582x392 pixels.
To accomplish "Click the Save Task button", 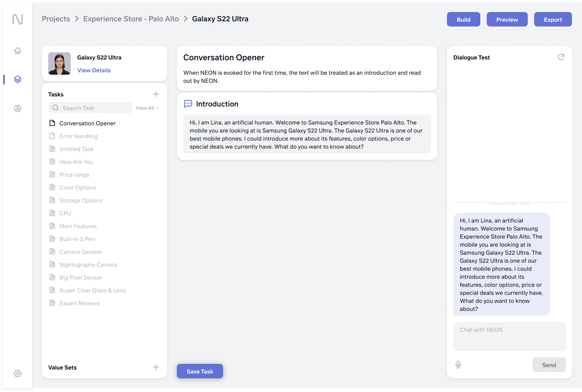I will [200, 371].
